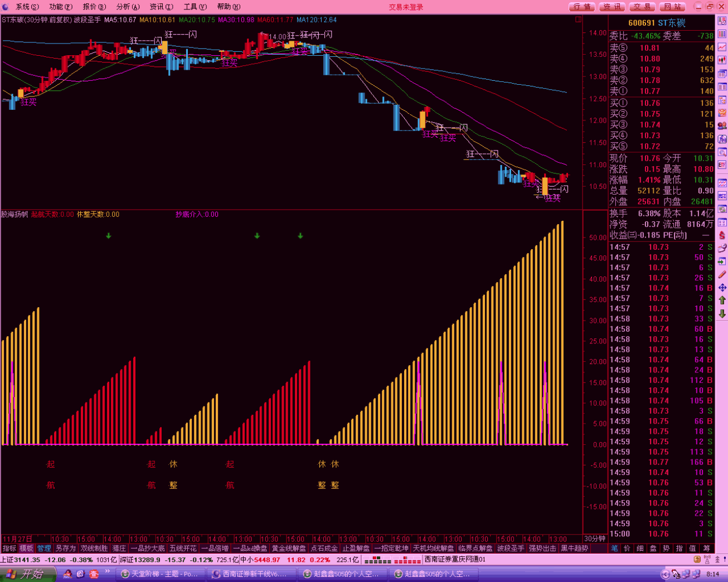The height and width of the screenshot is (582, 728).
Task: Click the red grid table sidebar icon
Action: click(722, 34)
